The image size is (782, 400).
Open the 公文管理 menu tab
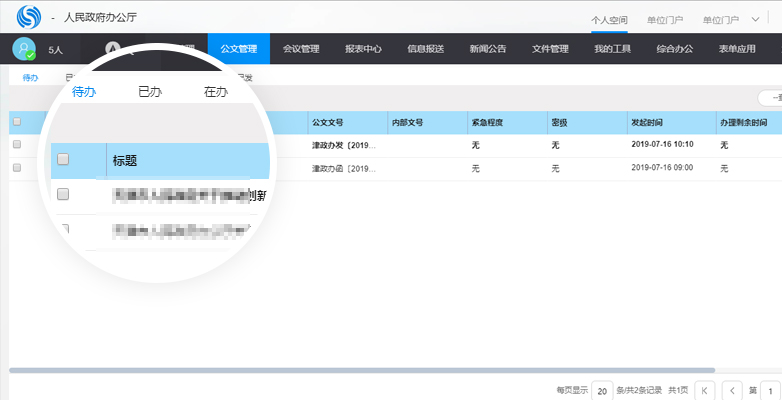pos(238,49)
